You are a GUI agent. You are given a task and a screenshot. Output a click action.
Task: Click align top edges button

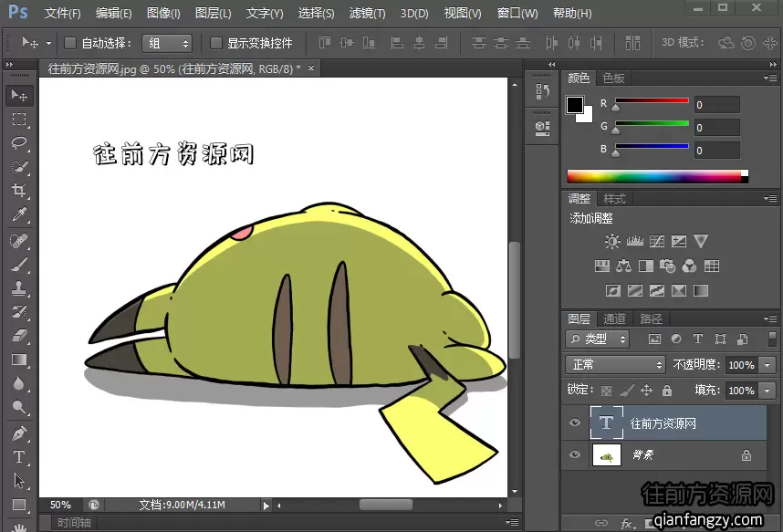coord(325,44)
